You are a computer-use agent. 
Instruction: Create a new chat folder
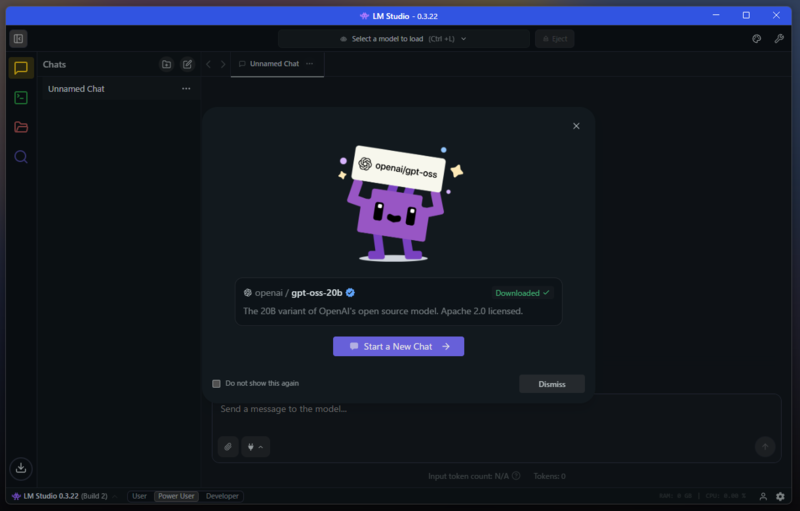click(x=166, y=64)
